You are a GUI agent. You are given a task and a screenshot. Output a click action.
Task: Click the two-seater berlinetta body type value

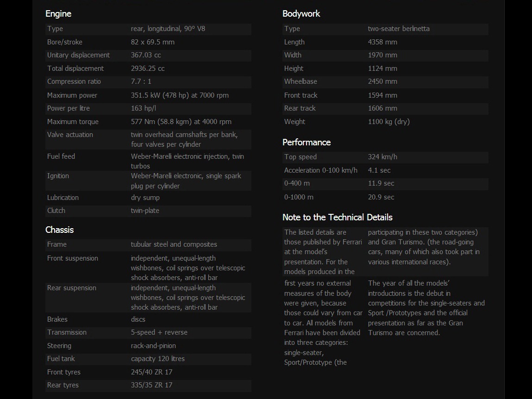[x=399, y=29]
